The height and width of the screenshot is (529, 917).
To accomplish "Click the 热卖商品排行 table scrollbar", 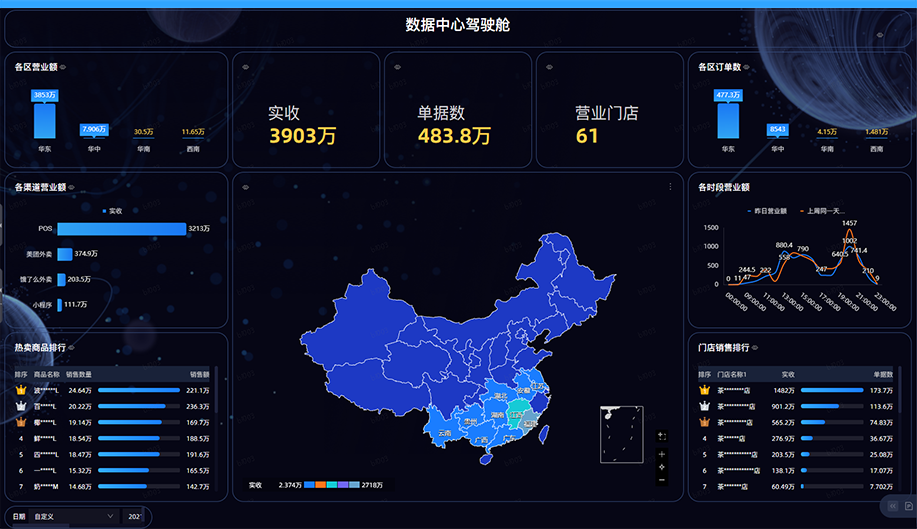I will pyautogui.click(x=216, y=390).
